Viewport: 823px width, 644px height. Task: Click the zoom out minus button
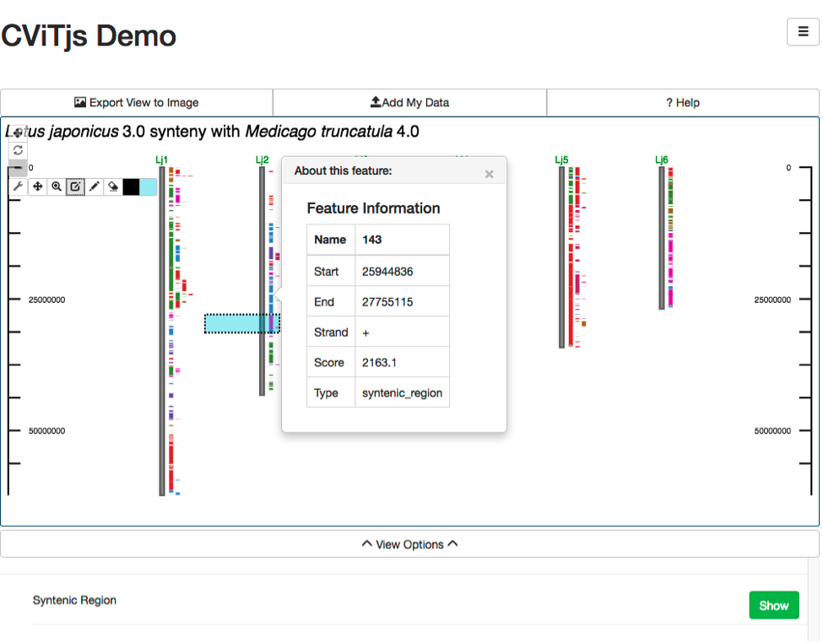point(18,167)
